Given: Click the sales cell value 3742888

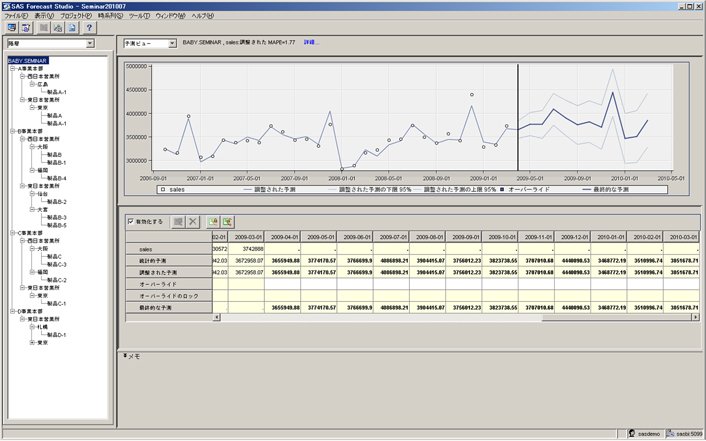Looking at the screenshot, I should click(x=246, y=249).
